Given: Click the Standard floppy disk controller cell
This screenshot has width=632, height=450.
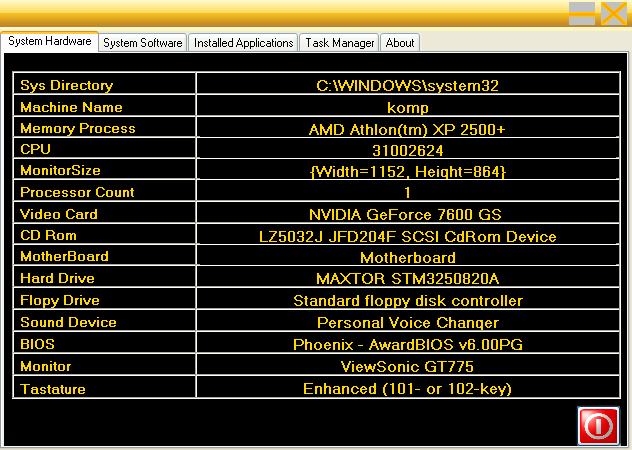Looking at the screenshot, I should coord(407,301).
